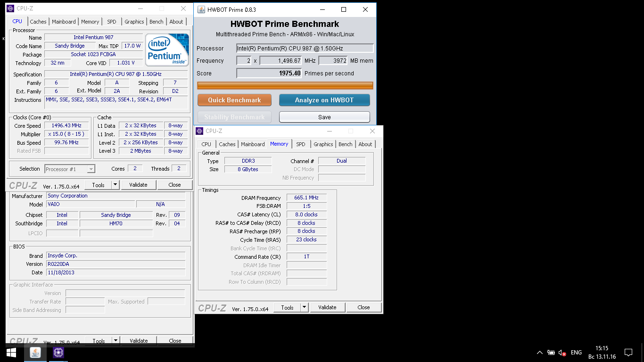Click CPU-Z title icon in Memory window

pyautogui.click(x=200, y=131)
